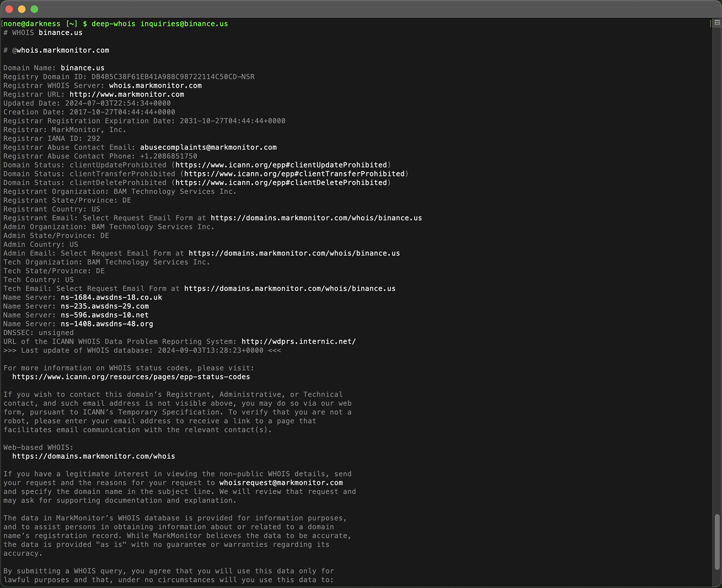722x588 pixels.
Task: Click the shell prompt none@darkness line
Action: (x=31, y=24)
